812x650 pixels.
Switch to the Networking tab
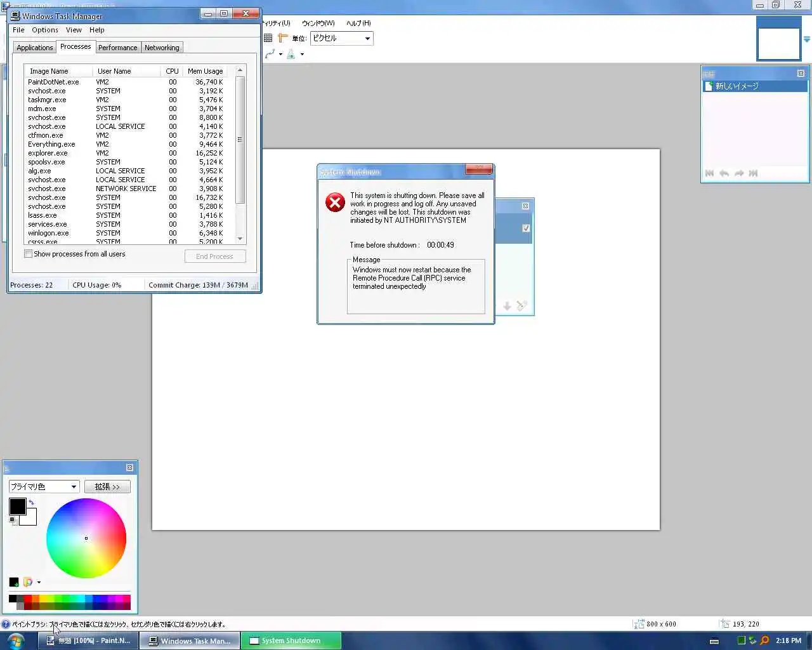click(162, 48)
